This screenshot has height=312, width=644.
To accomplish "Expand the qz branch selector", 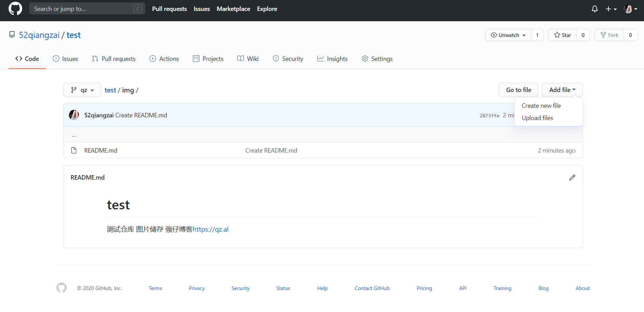I will click(x=82, y=90).
